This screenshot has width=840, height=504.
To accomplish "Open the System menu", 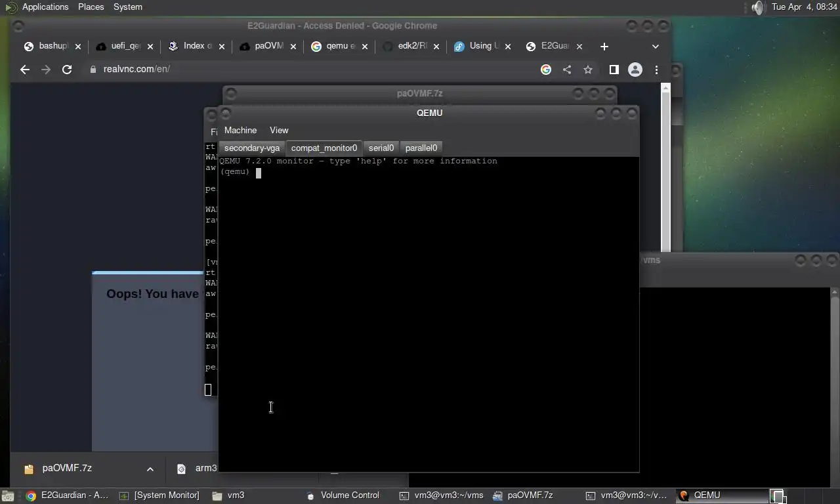I will pos(127,7).
